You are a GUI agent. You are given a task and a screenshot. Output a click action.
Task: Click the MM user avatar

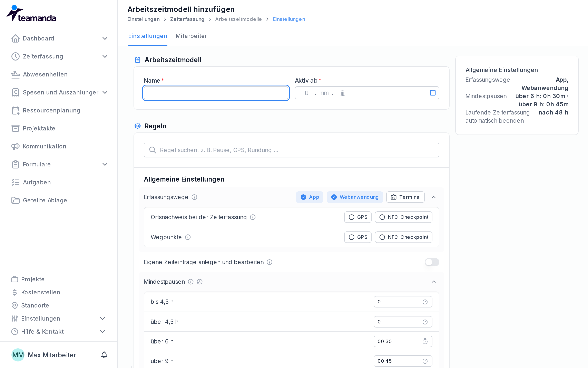tap(18, 355)
